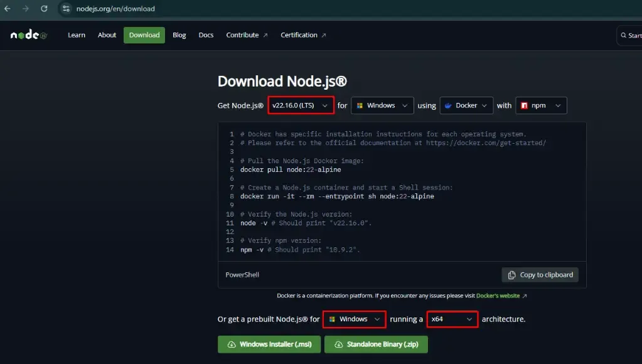The image size is (642, 364).
Task: Download the Standalone Binary (.zip)
Action: [x=376, y=345]
